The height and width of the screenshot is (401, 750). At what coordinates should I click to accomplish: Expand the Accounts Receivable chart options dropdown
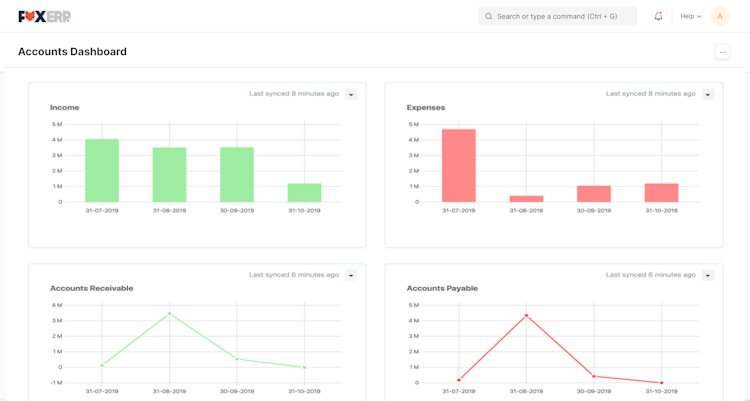[x=351, y=275]
